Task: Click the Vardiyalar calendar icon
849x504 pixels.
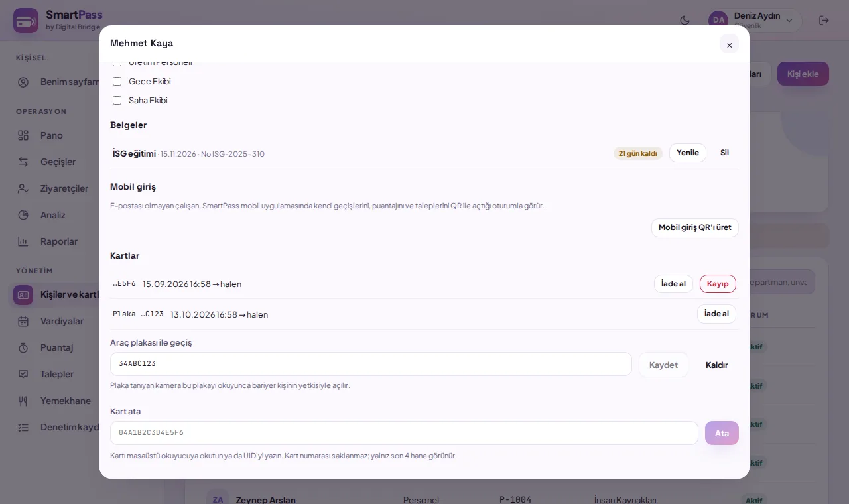Action: 23,321
